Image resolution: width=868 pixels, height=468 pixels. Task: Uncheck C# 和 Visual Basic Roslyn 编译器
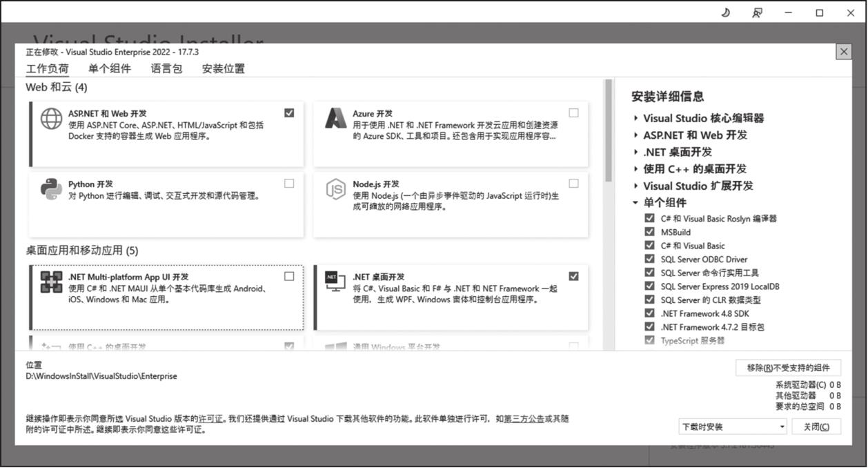click(x=649, y=218)
